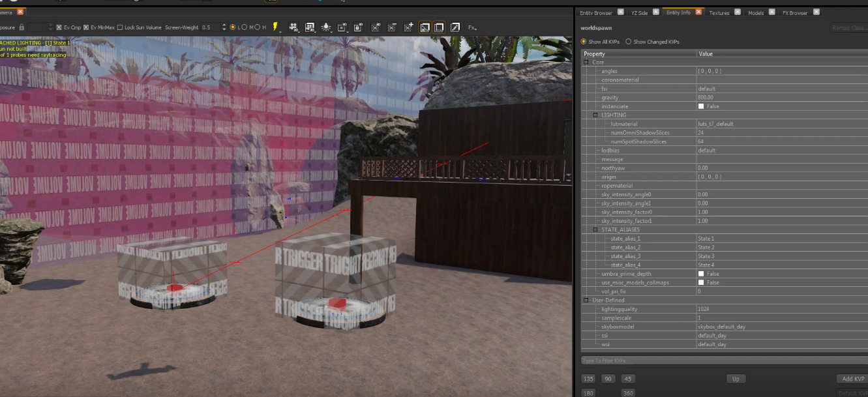Select the Show Changed KVPs radio button
The image size is (868, 397).
point(629,42)
